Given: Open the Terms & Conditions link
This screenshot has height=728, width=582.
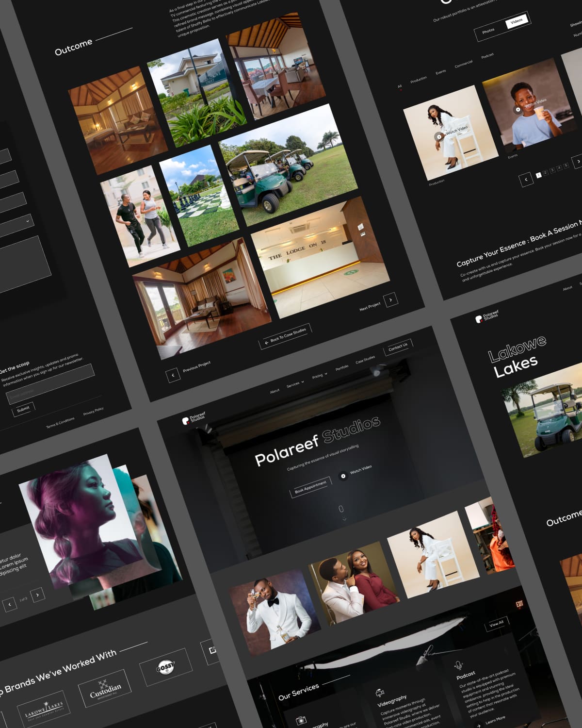Looking at the screenshot, I should click(x=60, y=422).
